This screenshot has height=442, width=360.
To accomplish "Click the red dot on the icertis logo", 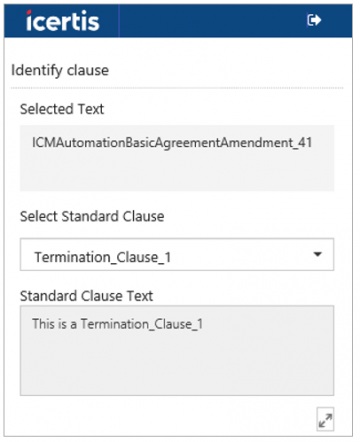I will click(29, 13).
